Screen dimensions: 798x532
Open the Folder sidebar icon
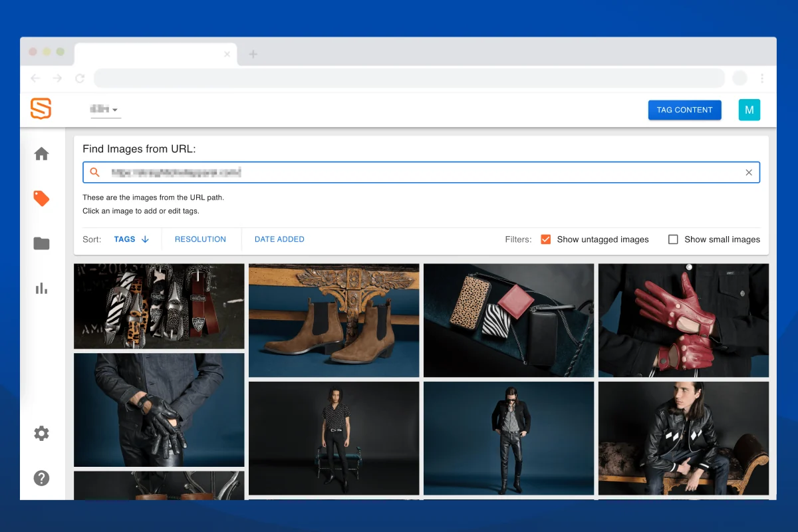click(x=41, y=243)
